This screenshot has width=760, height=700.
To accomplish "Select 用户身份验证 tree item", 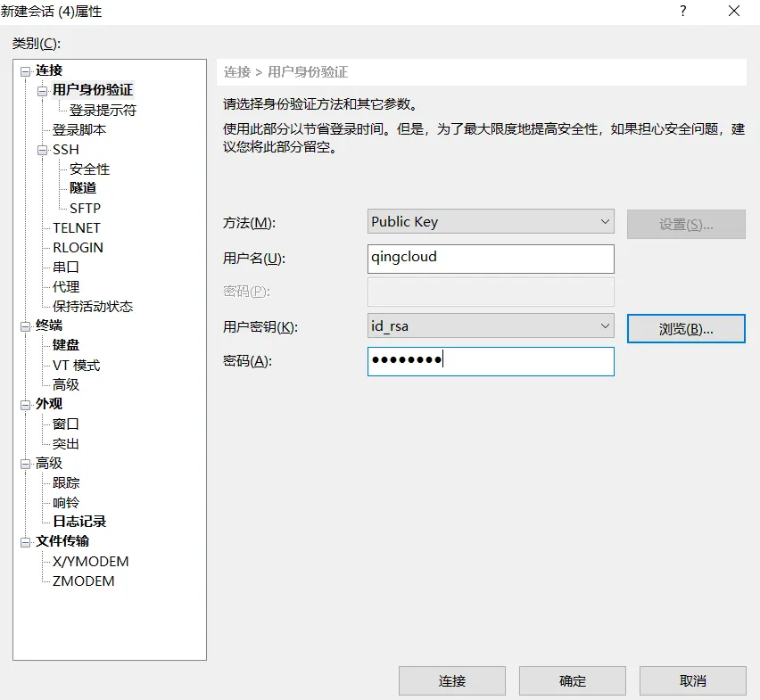I will (93, 90).
